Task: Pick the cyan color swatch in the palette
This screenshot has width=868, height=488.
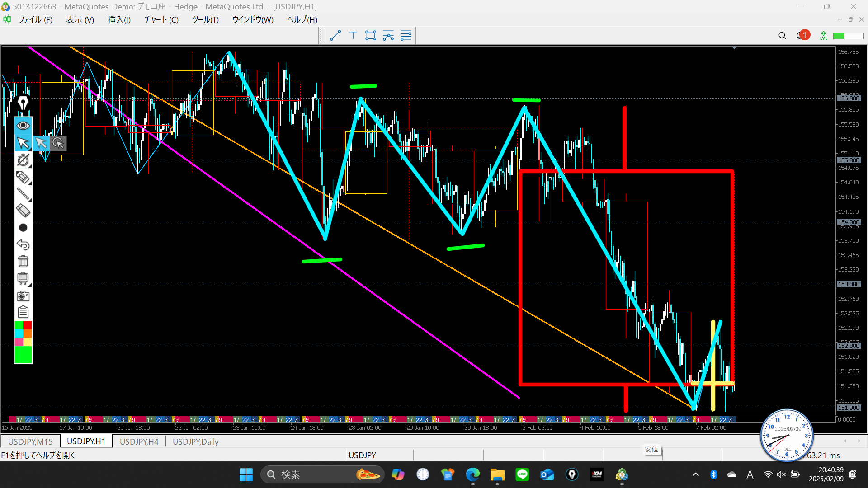Action: click(x=19, y=333)
